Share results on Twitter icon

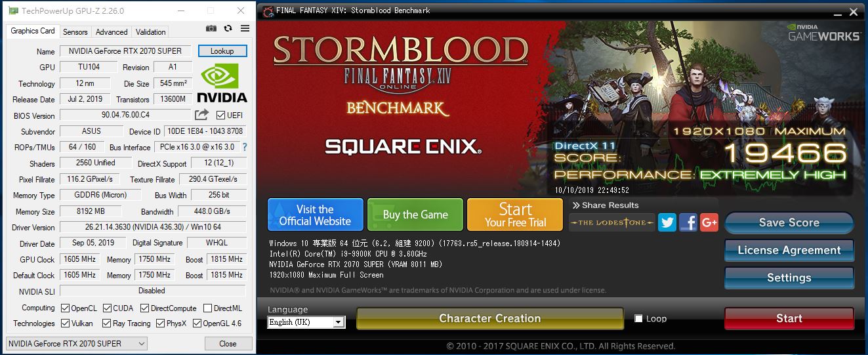click(667, 222)
